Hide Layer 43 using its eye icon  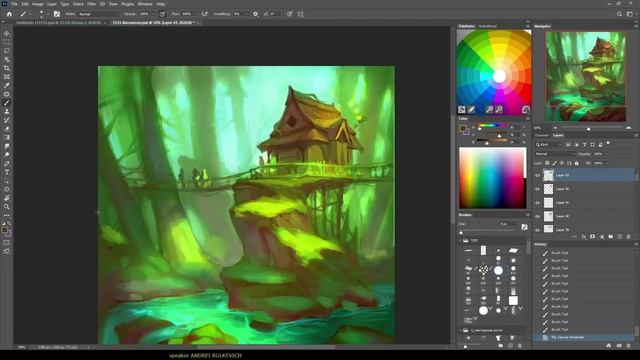click(537, 176)
